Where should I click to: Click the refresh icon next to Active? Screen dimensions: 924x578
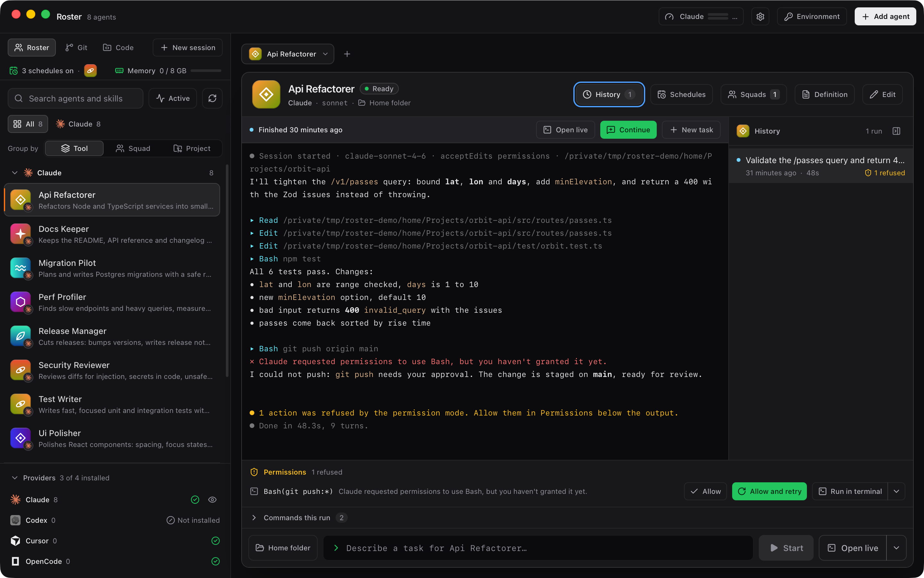212,98
